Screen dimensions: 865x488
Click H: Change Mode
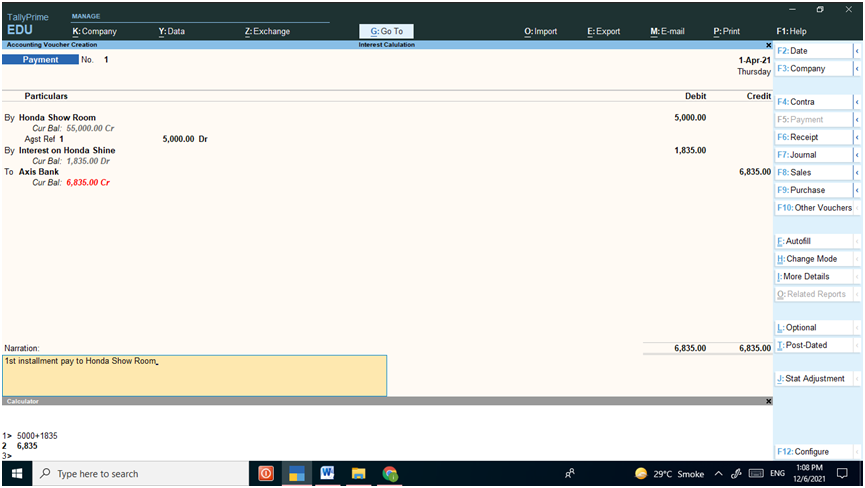(814, 259)
